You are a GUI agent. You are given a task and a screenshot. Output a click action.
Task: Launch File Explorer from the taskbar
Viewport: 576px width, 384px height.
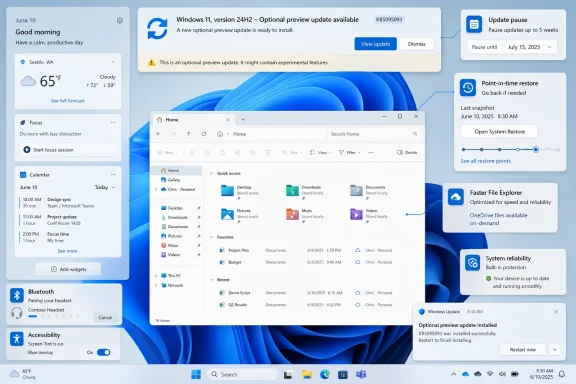click(x=307, y=374)
